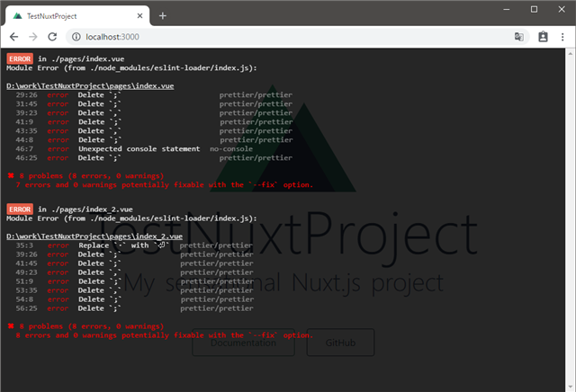
Task: Open the site information icon
Action: click(x=76, y=37)
